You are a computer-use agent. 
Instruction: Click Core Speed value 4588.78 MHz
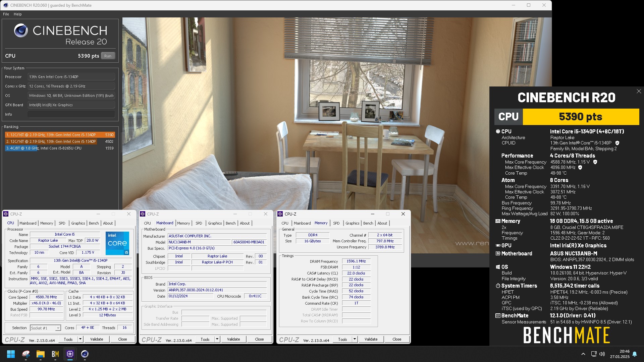[x=46, y=297]
